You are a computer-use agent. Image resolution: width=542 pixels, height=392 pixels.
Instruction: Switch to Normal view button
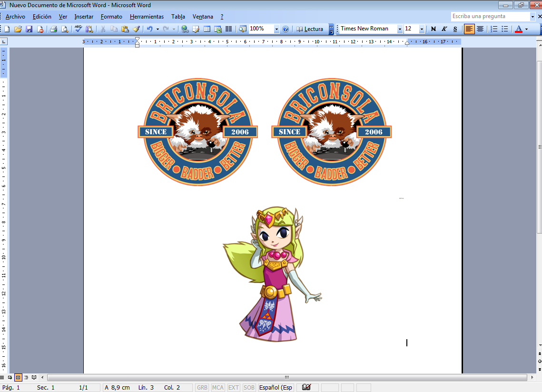pos(2,377)
